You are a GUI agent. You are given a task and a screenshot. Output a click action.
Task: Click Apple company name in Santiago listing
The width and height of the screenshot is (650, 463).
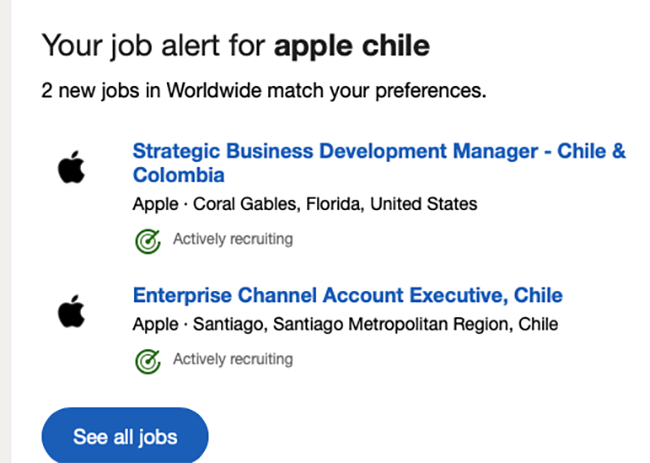[x=155, y=325]
